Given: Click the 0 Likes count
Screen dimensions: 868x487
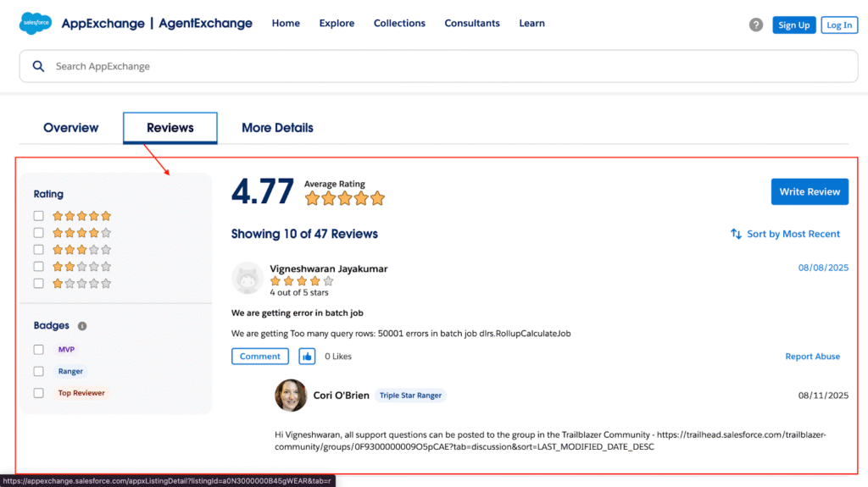Looking at the screenshot, I should coord(337,357).
